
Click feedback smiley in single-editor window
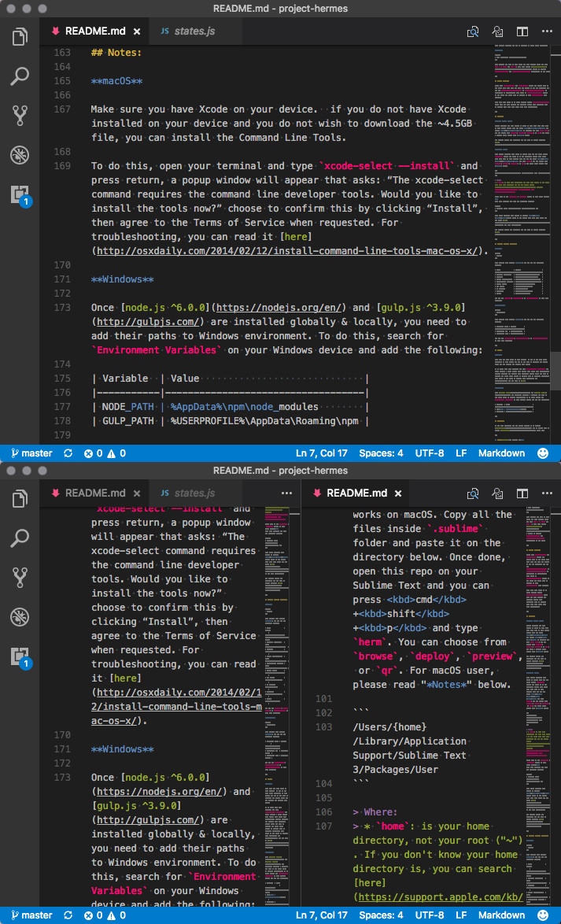click(x=544, y=453)
